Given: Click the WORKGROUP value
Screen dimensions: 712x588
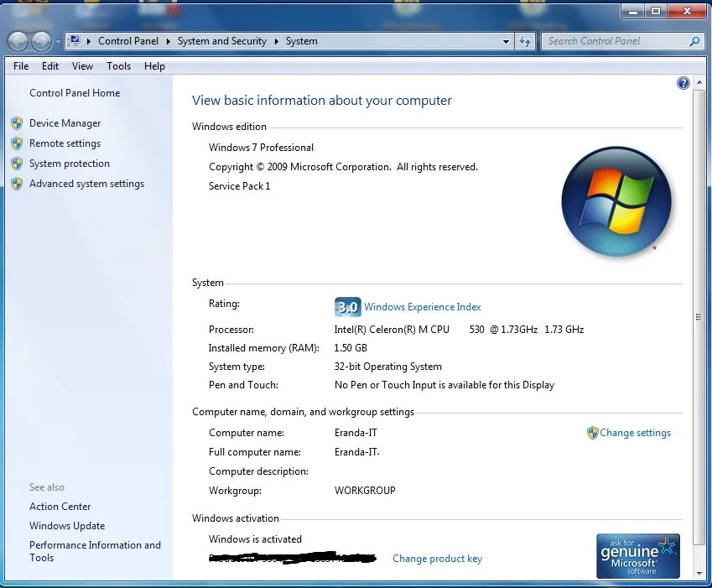Looking at the screenshot, I should [x=365, y=491].
